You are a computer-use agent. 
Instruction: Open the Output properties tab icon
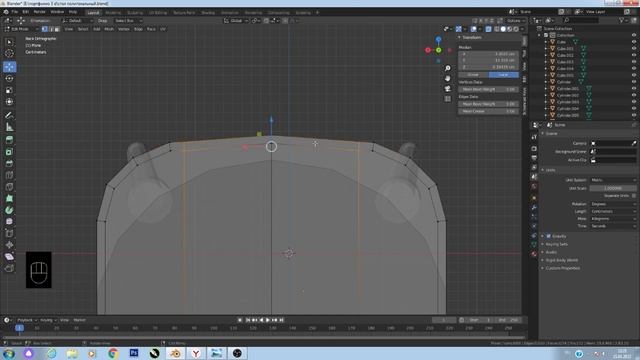[x=534, y=158]
